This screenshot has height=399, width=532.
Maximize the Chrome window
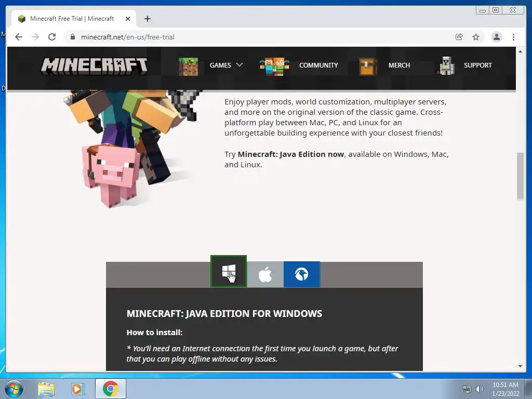coord(496,10)
